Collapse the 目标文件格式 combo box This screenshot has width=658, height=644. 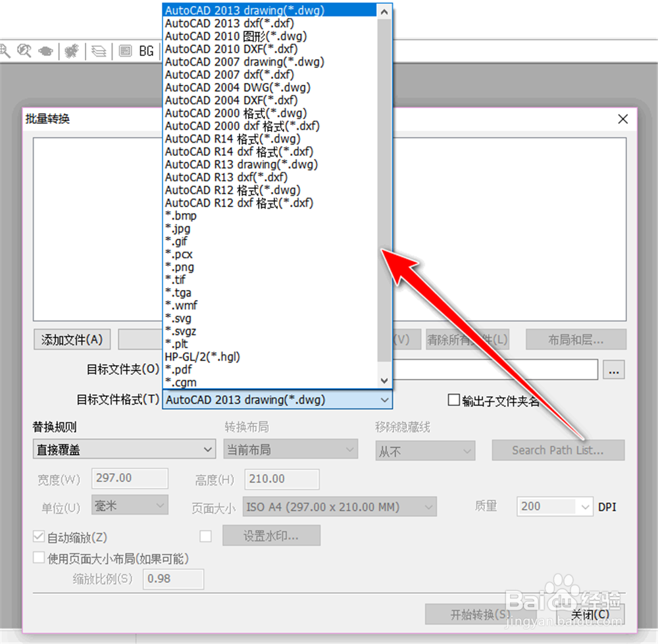pyautogui.click(x=384, y=400)
